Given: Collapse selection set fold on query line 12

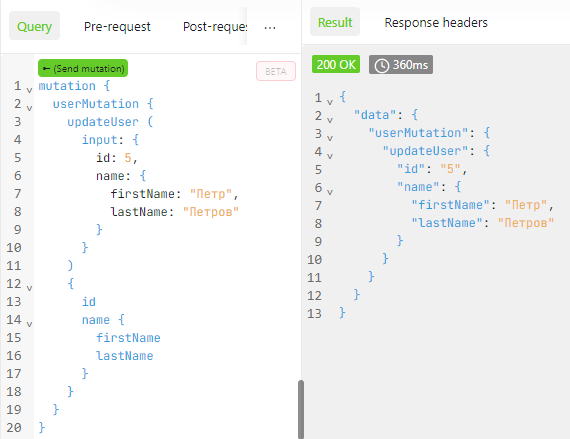Looking at the screenshot, I should (x=29, y=288).
